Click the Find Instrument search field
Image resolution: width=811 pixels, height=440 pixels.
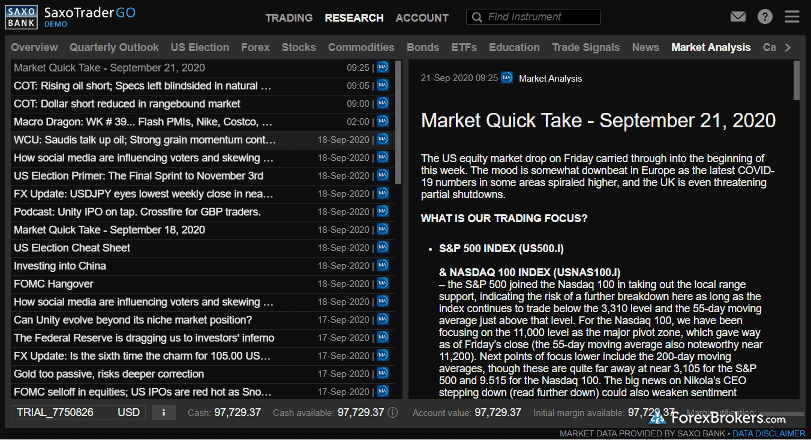pyautogui.click(x=533, y=17)
